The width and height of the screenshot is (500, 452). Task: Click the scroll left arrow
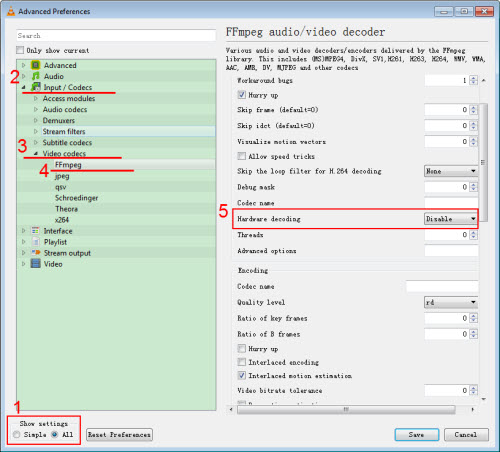(x=231, y=409)
